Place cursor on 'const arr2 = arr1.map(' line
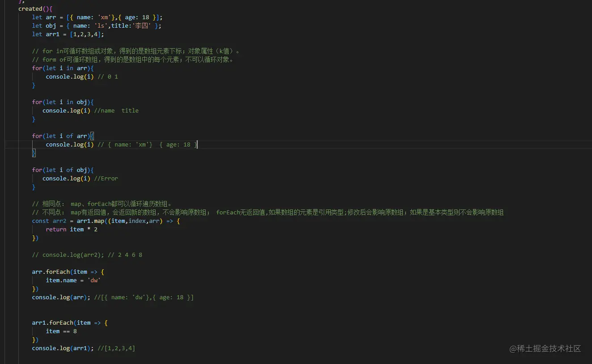Image resolution: width=592 pixels, height=364 pixels. click(106, 221)
